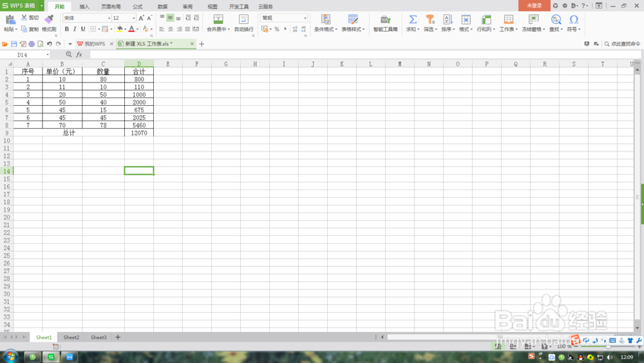Click the Paste clipboard icon

pos(10,19)
